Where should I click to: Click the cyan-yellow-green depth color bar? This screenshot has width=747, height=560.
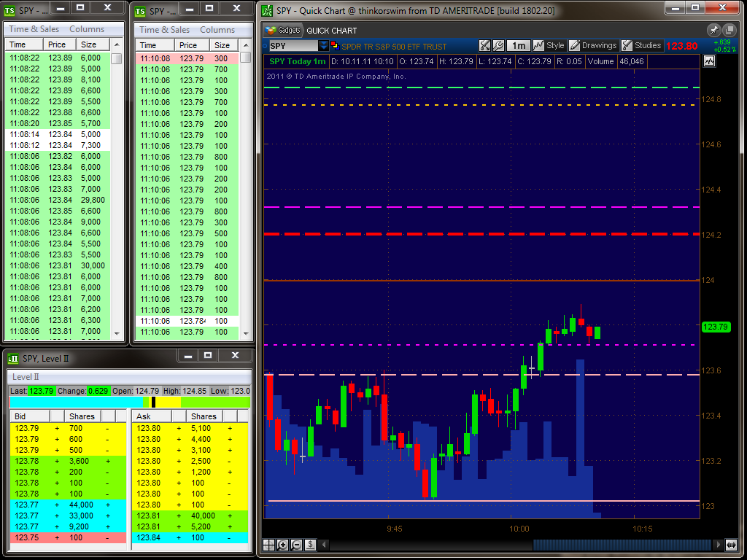(130, 402)
